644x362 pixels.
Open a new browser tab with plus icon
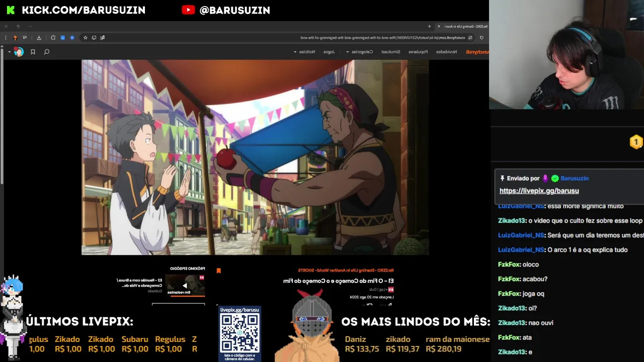[429, 26]
